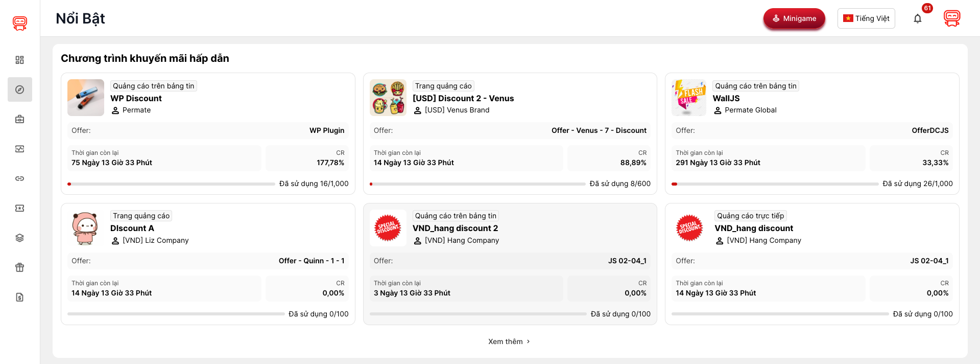This screenshot has height=364, width=980.
Task: Expand more promotions via Xem thêm
Action: point(509,342)
